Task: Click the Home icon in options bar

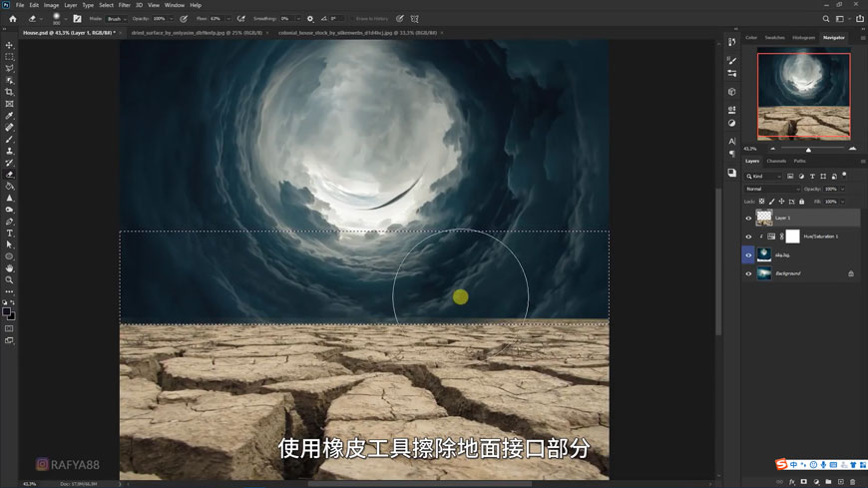Action: coord(12,18)
